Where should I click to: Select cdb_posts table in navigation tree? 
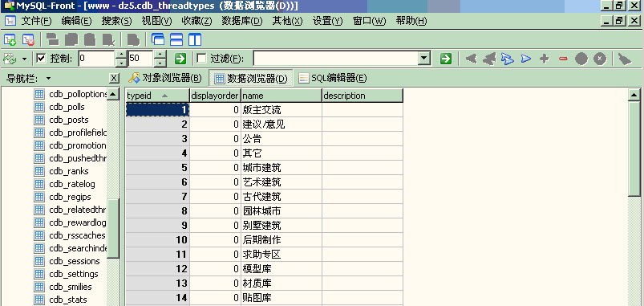69,120
